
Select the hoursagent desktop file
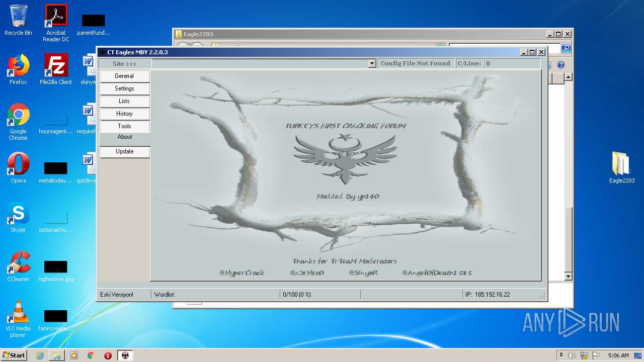coord(56,123)
